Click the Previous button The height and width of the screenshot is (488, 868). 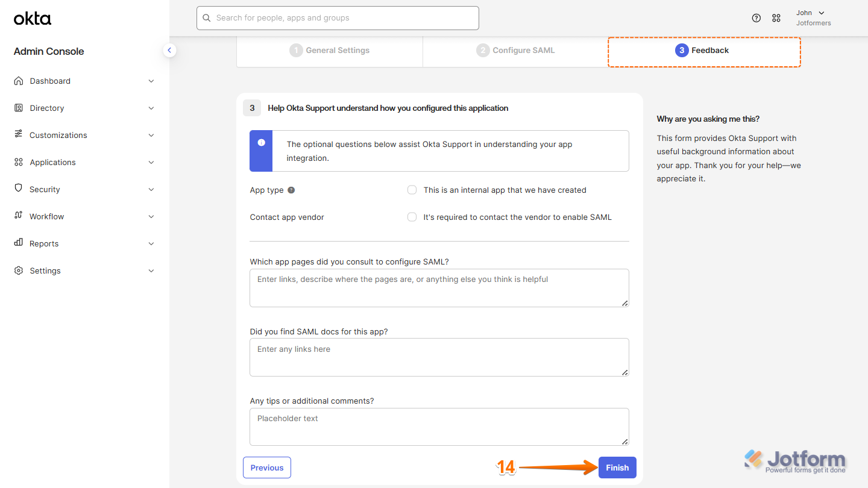pos(267,468)
